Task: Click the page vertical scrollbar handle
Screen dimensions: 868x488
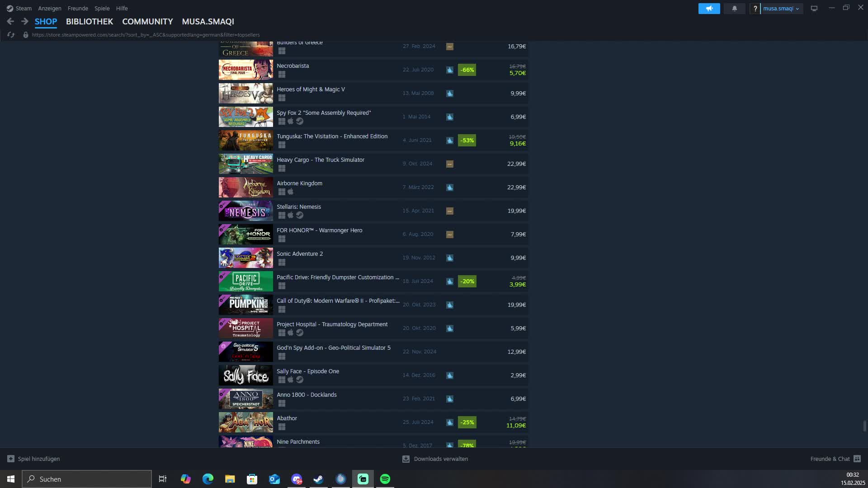Action: pyautogui.click(x=864, y=426)
